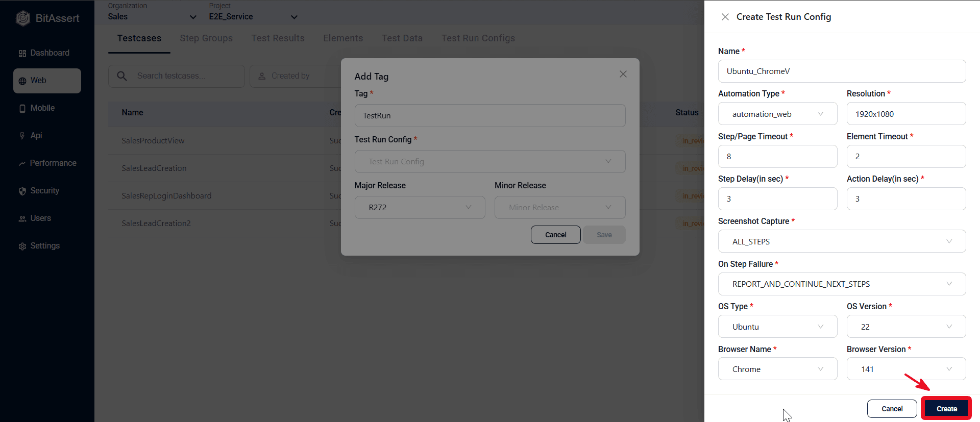The image size is (980, 422).
Task: Open the SalesRepLoginDashboard testcase
Action: (x=166, y=196)
